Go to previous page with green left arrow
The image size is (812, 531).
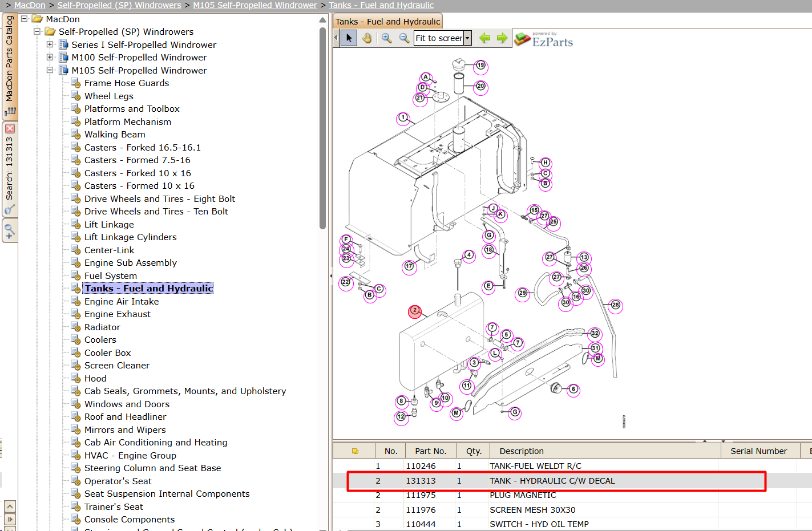[485, 38]
